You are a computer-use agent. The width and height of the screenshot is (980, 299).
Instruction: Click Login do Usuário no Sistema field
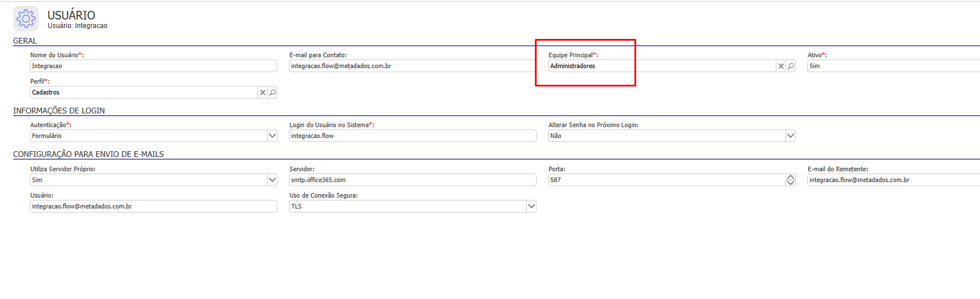[x=412, y=136]
